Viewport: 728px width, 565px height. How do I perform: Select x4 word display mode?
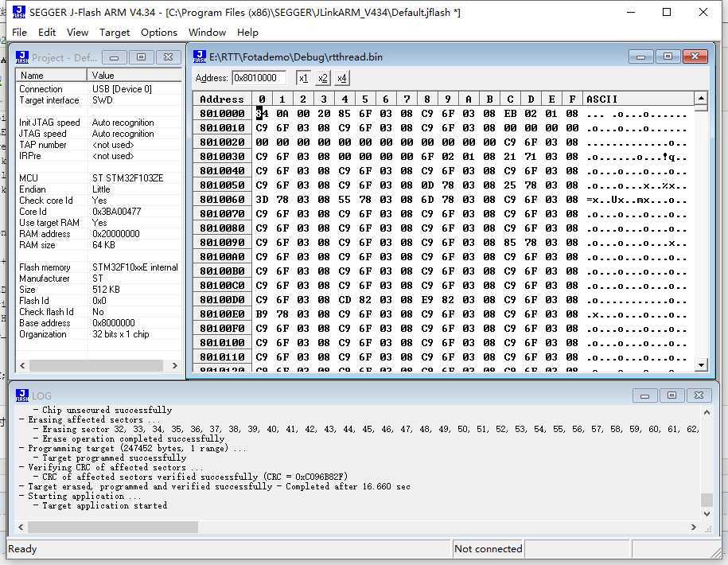(x=342, y=78)
